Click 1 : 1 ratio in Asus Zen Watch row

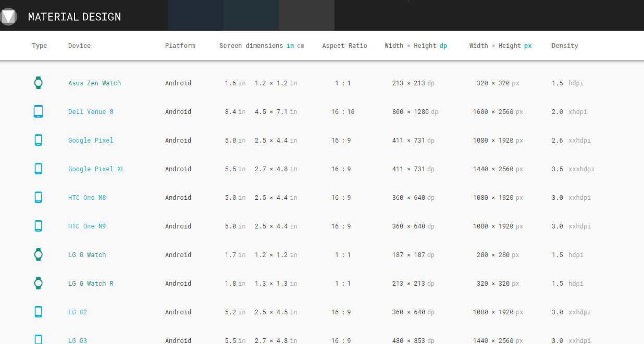click(343, 83)
